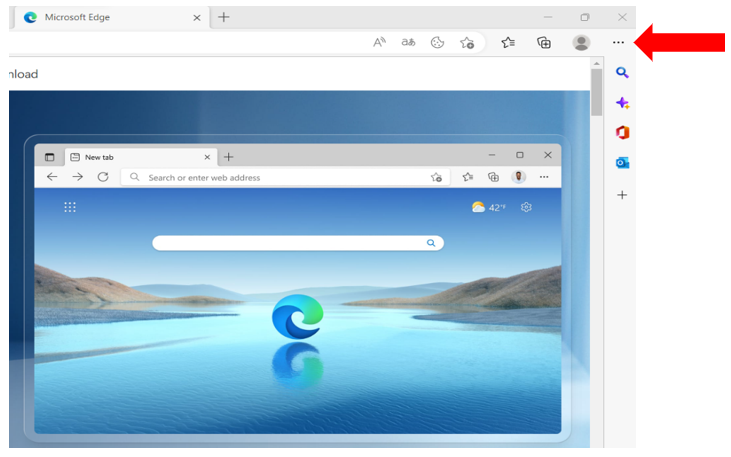Click the page vertical scrollbar thumb
731x457 pixels.
click(596, 92)
